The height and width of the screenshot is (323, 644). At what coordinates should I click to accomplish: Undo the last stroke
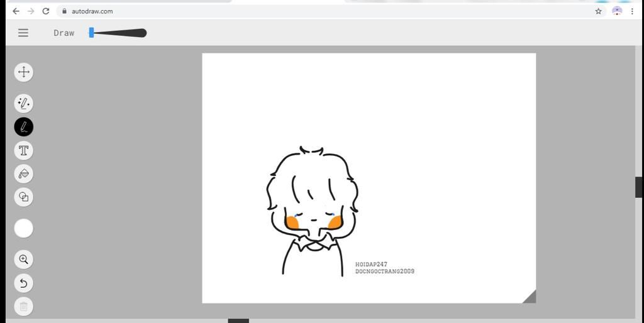click(x=24, y=283)
